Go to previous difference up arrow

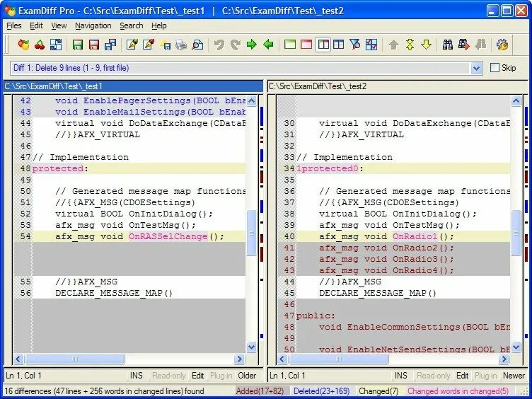pyautogui.click(x=393, y=45)
